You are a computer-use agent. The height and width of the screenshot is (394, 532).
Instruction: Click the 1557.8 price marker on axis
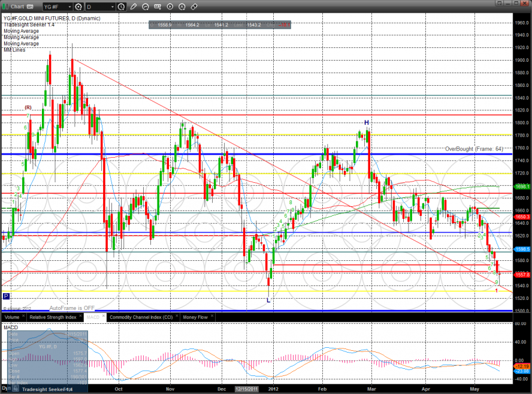(x=521, y=274)
